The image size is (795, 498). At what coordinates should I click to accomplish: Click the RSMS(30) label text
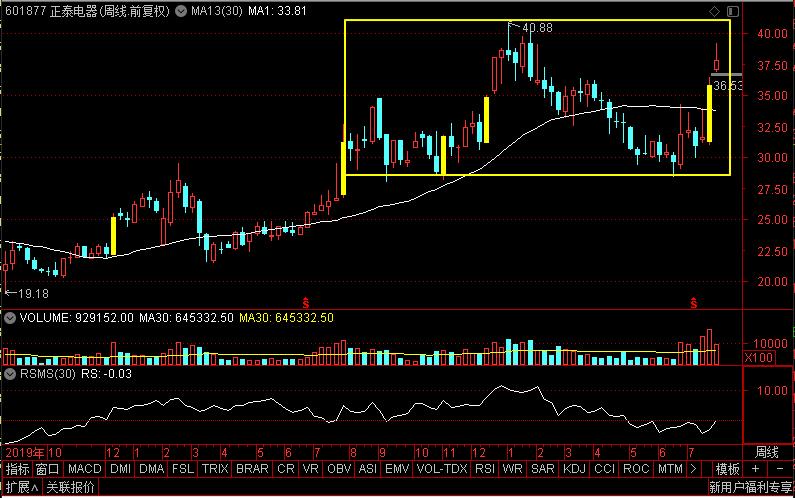pos(47,374)
